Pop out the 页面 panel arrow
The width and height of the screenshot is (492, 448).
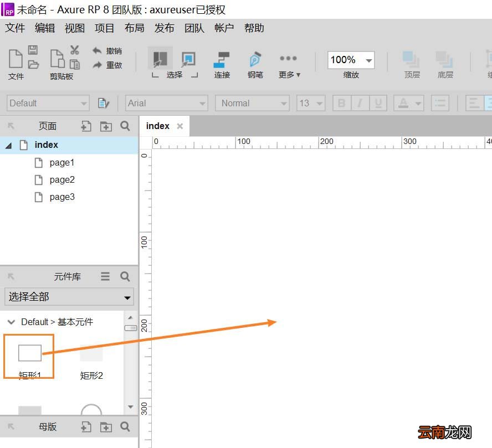point(11,126)
